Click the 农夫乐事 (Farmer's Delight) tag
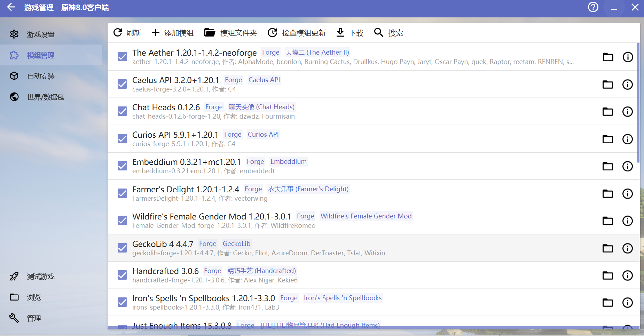The height and width of the screenshot is (336, 644). pyautogui.click(x=308, y=189)
